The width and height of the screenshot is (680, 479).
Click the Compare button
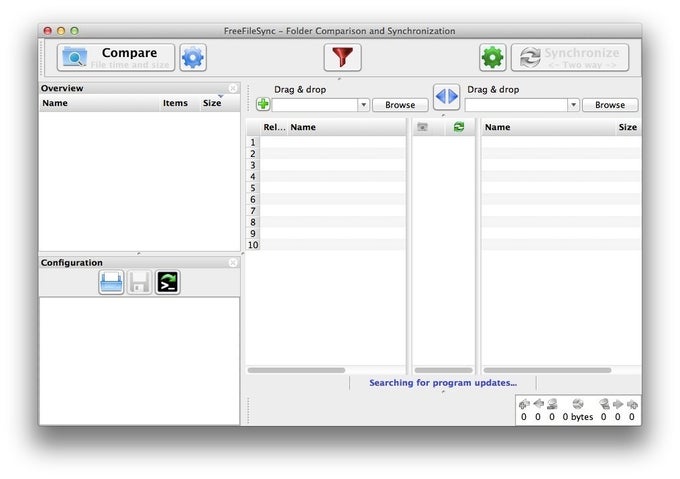tap(116, 57)
